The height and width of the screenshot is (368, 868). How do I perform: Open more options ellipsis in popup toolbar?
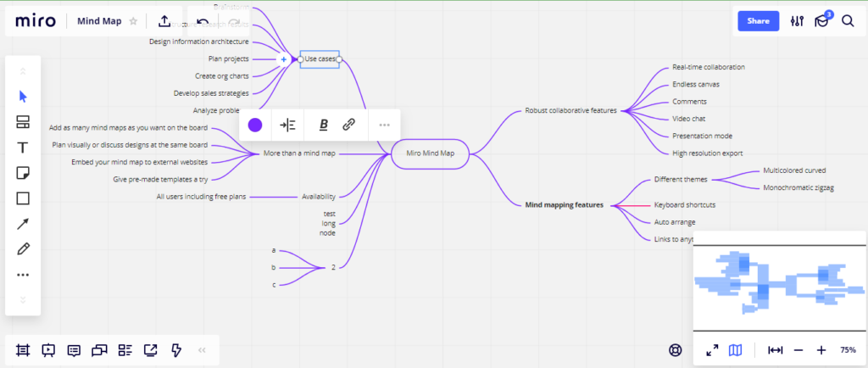coord(384,125)
